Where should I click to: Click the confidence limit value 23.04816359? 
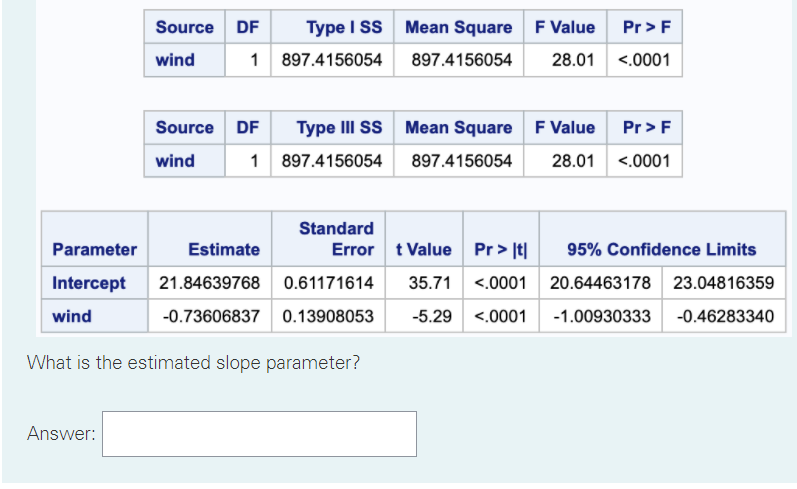724,283
